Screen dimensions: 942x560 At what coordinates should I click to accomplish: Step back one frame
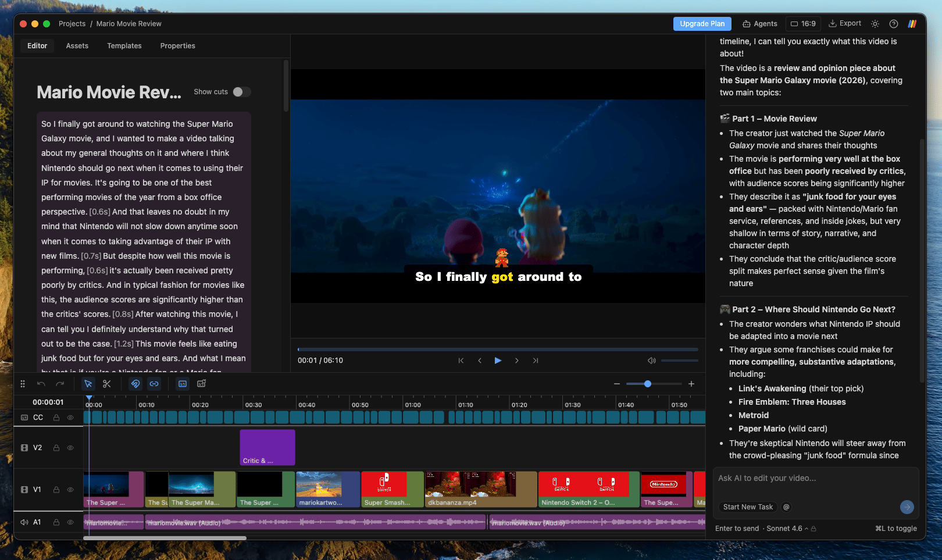[480, 361]
